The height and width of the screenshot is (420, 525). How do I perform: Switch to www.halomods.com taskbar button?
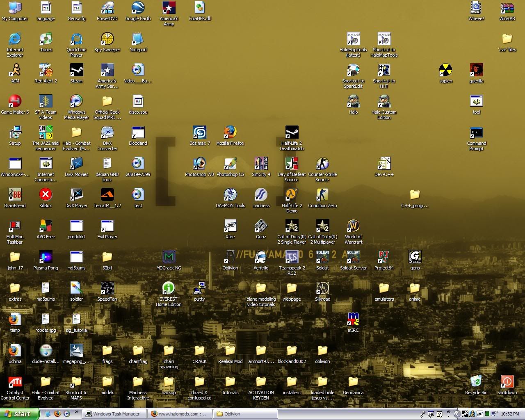pyautogui.click(x=179, y=414)
